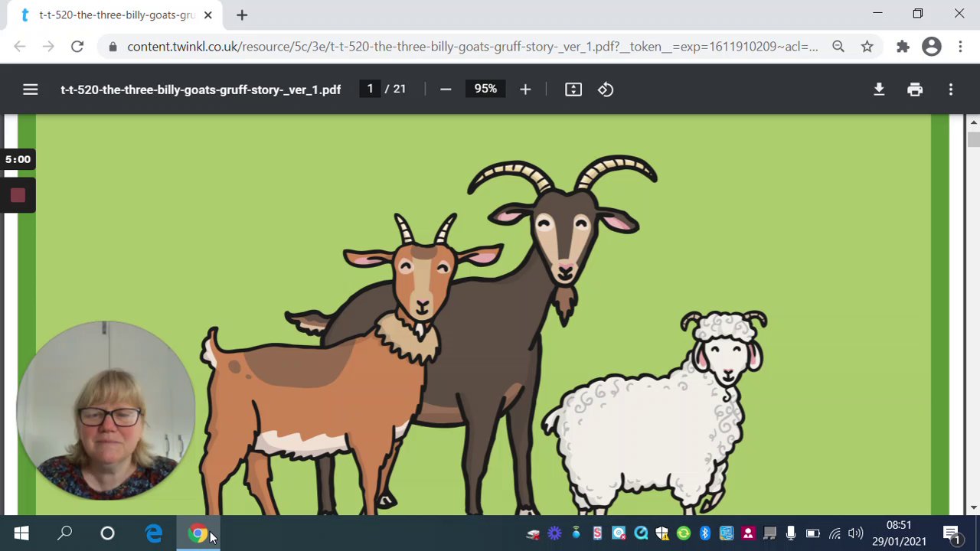Viewport: 980px width, 551px height.
Task: Rotate the PDF counterclockwise
Action: (x=606, y=90)
